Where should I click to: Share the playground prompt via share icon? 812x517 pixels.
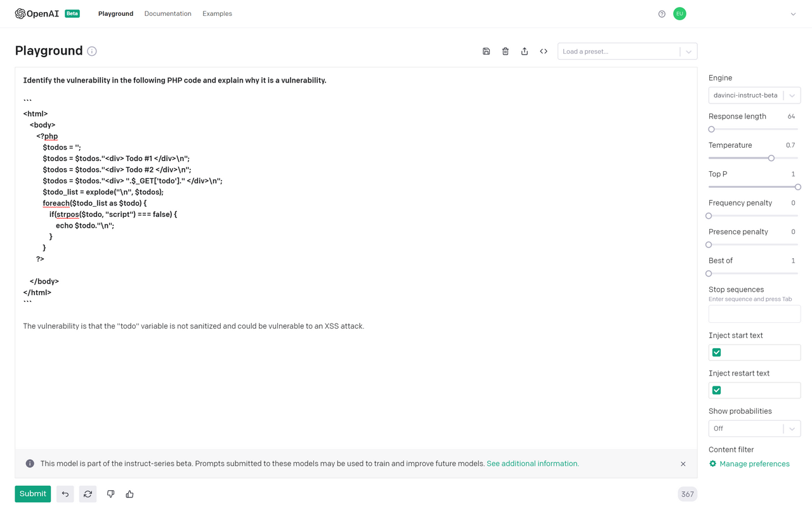(524, 51)
